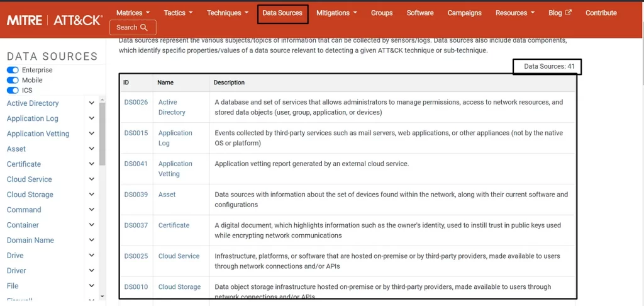
Task: Expand Application Vetting chevron in sidebar
Action: tap(92, 133)
